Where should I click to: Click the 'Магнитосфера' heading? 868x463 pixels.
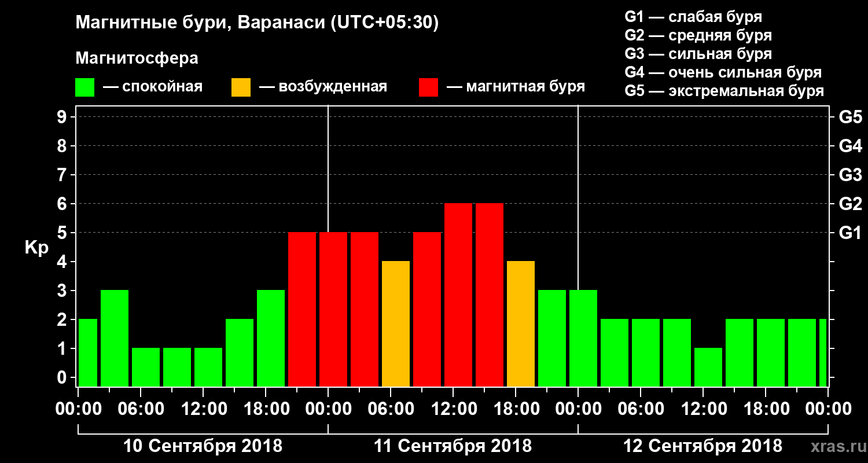pos(137,58)
